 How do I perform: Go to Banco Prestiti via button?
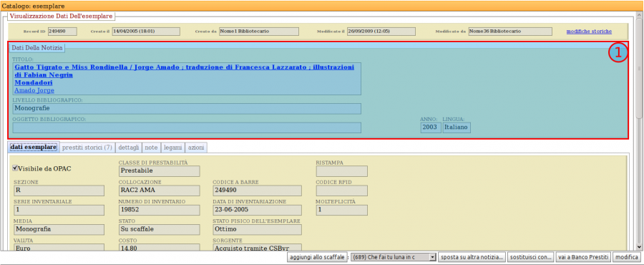[x=583, y=257]
